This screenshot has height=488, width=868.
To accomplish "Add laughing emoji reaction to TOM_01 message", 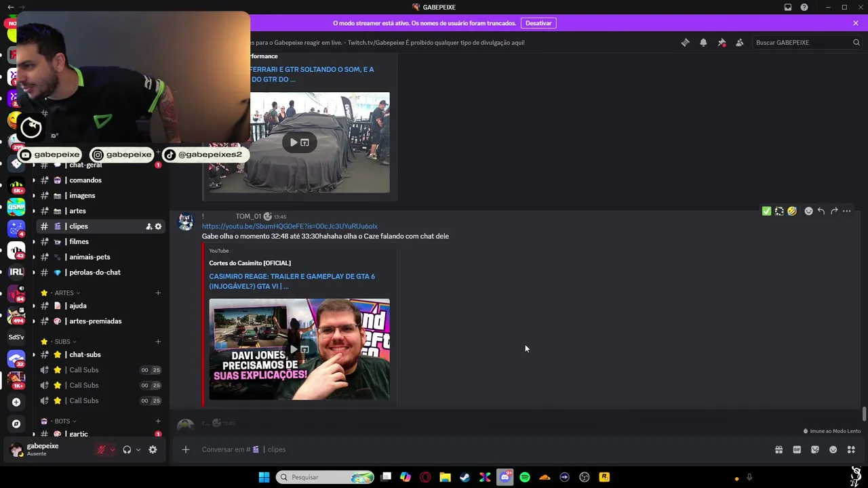I will 791,211.
